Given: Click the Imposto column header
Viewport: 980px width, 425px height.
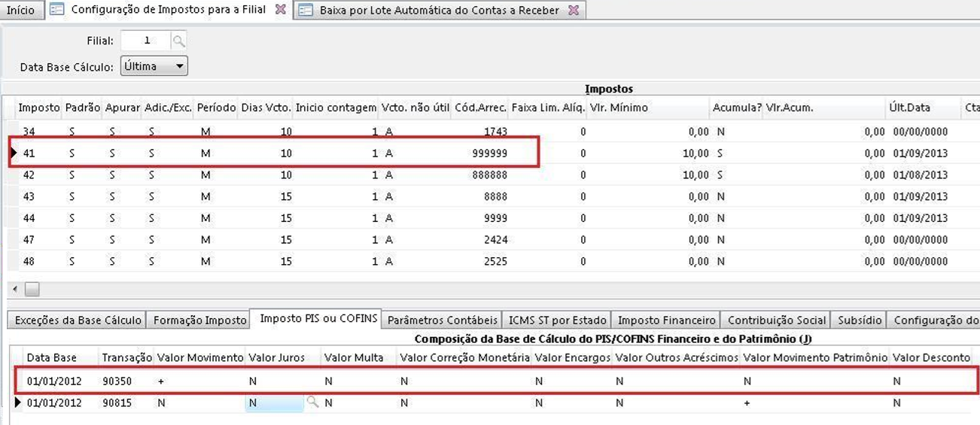Looking at the screenshot, I should [x=38, y=108].
